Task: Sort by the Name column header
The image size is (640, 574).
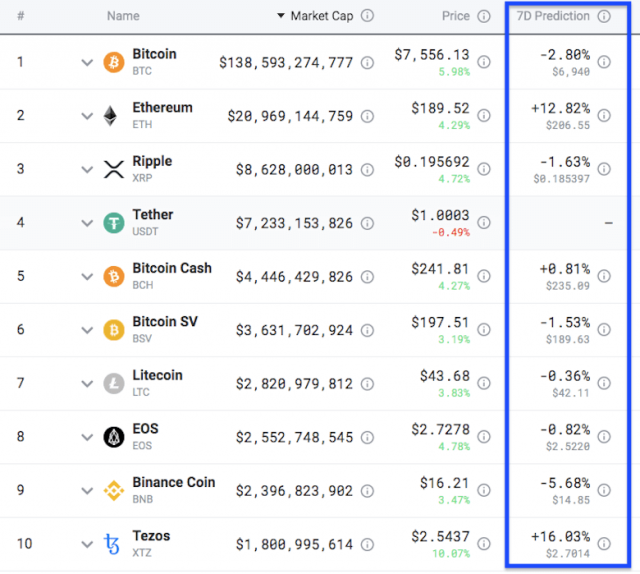Action: pyautogui.click(x=123, y=16)
